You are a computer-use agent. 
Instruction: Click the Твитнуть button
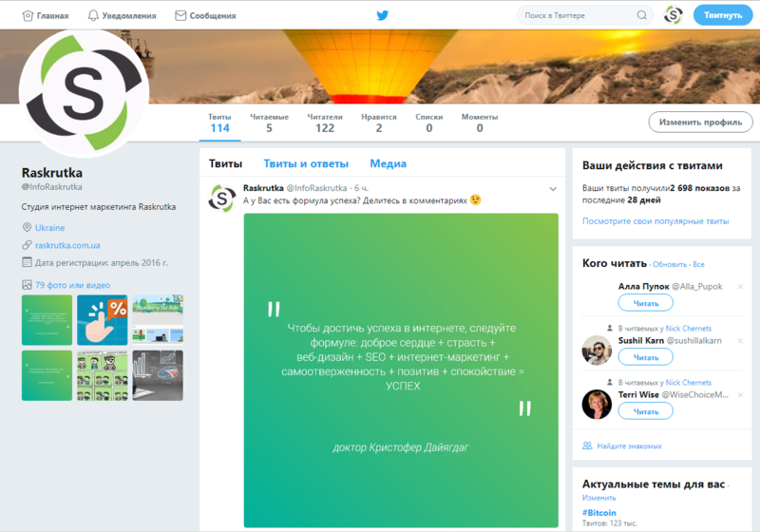[723, 15]
